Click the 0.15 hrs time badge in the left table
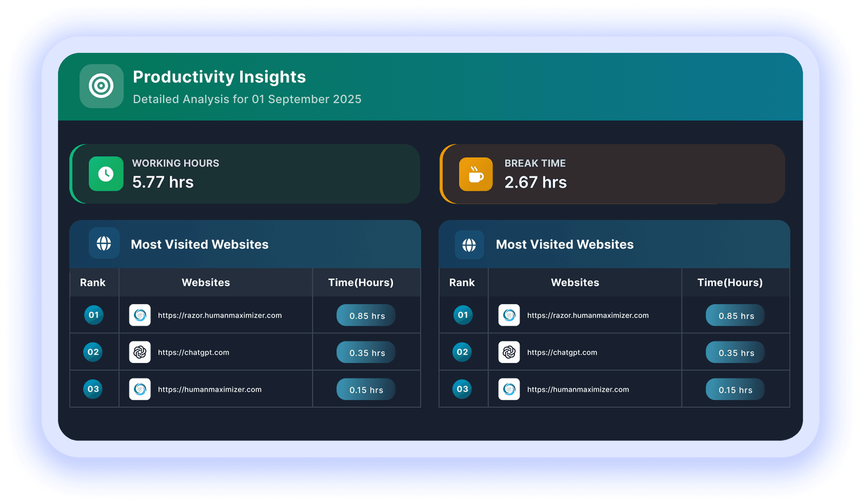This screenshot has height=504, width=861. tap(366, 389)
